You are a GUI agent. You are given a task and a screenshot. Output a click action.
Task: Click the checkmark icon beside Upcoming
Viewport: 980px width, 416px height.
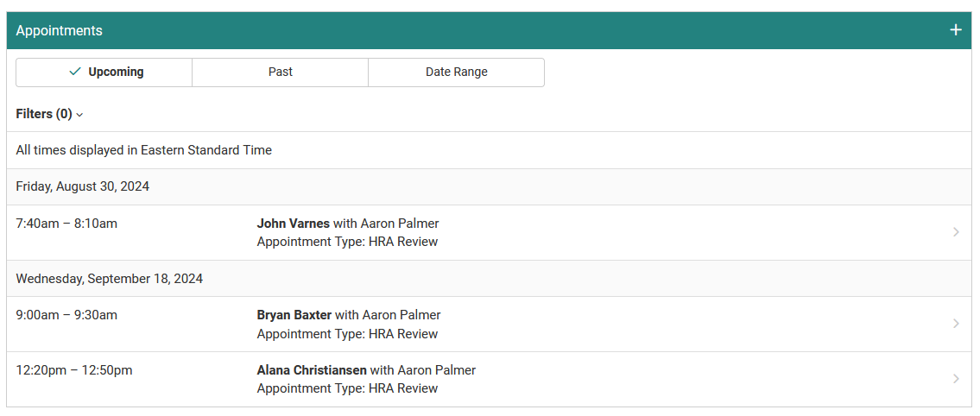click(x=75, y=72)
